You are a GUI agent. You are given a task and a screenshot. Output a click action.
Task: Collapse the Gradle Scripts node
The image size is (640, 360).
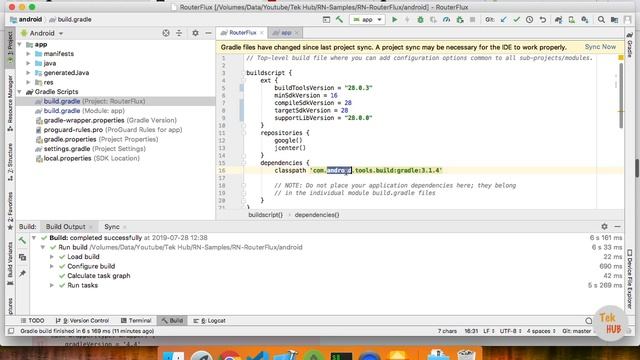pyautogui.click(x=20, y=92)
